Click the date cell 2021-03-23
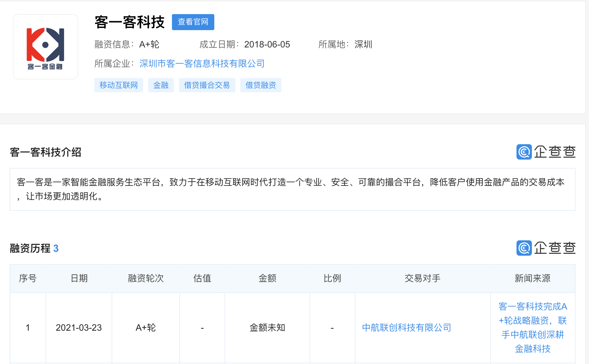The image size is (589, 364). point(79,327)
